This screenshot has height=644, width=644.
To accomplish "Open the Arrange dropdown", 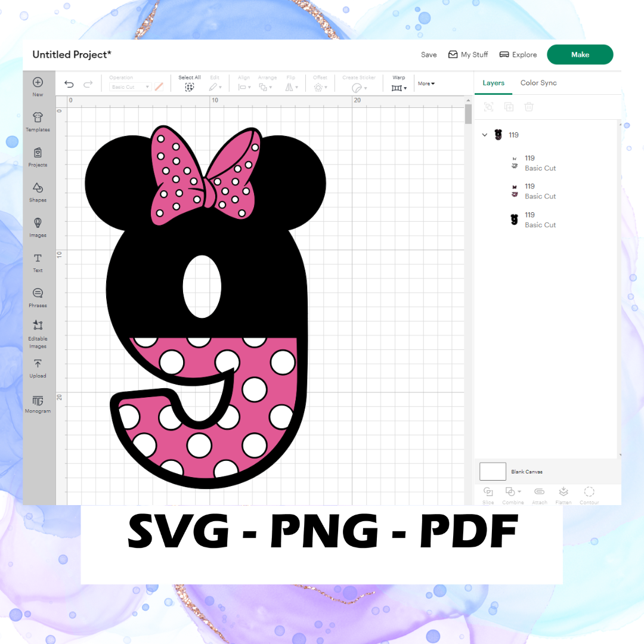I will pos(265,87).
